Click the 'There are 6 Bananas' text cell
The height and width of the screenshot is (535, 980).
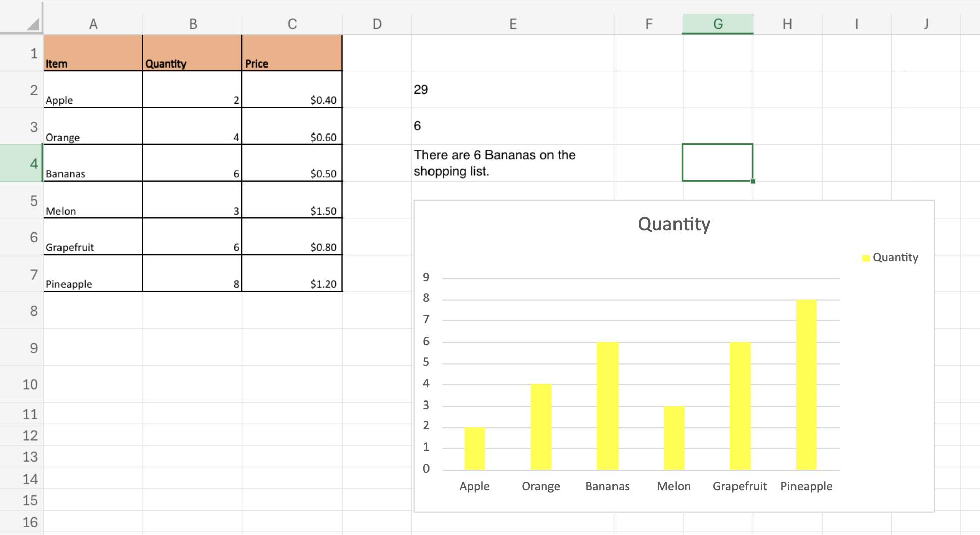(513, 163)
